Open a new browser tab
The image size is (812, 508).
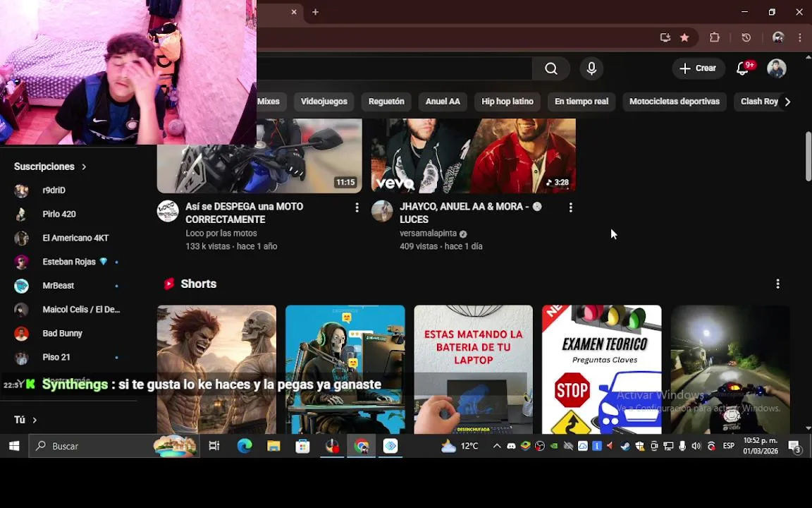tap(315, 12)
